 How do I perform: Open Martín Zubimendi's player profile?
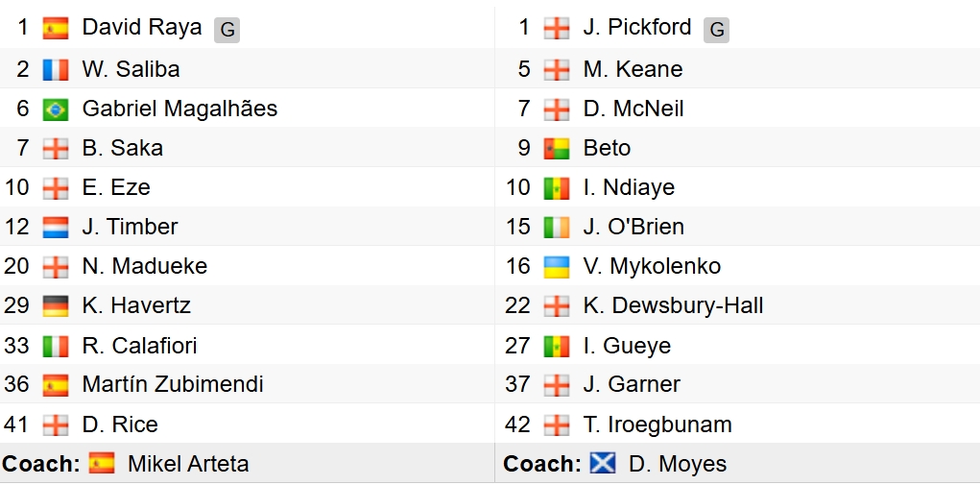pyautogui.click(x=173, y=384)
